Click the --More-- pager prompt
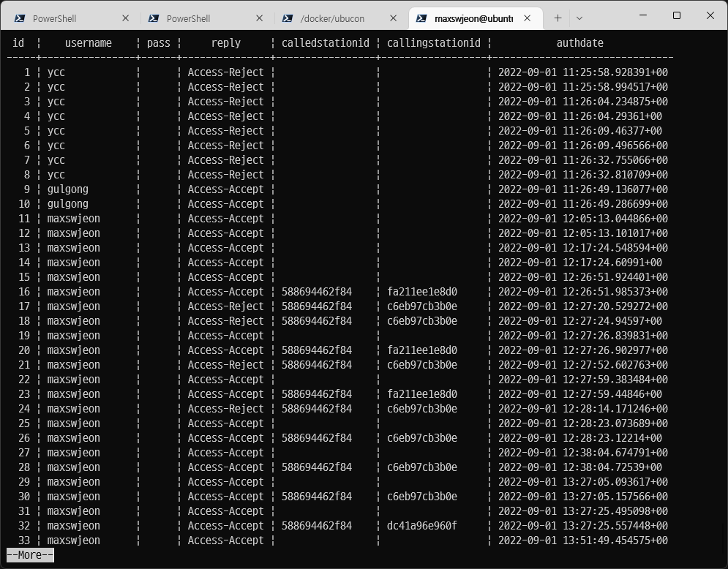This screenshot has width=728, height=569. tap(30, 555)
